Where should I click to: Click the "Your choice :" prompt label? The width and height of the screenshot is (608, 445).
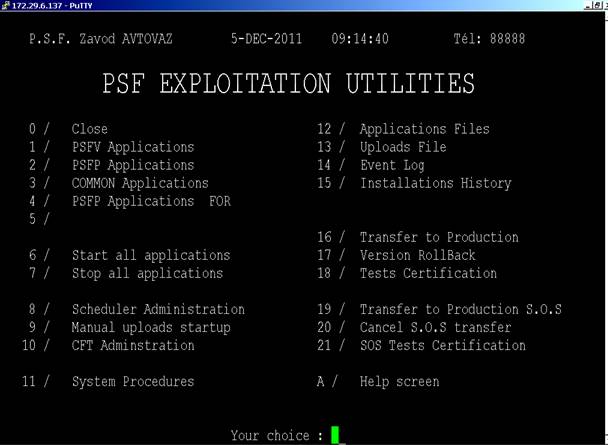point(277,435)
